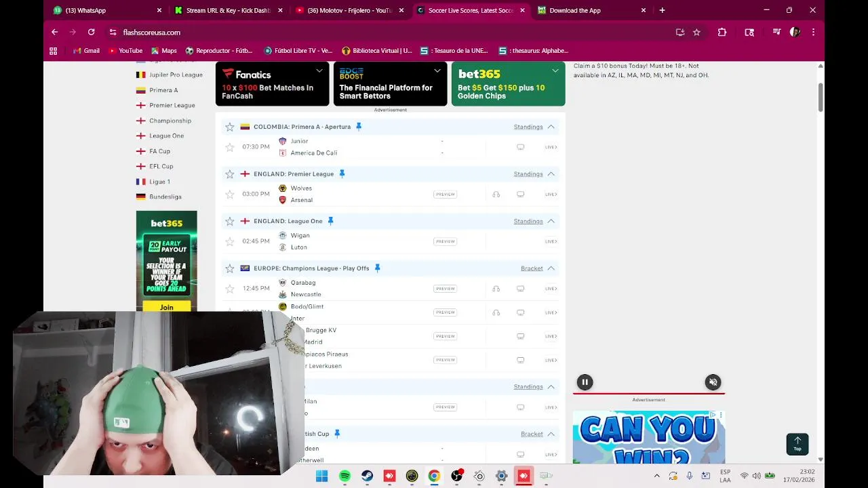This screenshot has height=488, width=868.
Task: Open Spotify from the taskbar
Action: pos(344,476)
